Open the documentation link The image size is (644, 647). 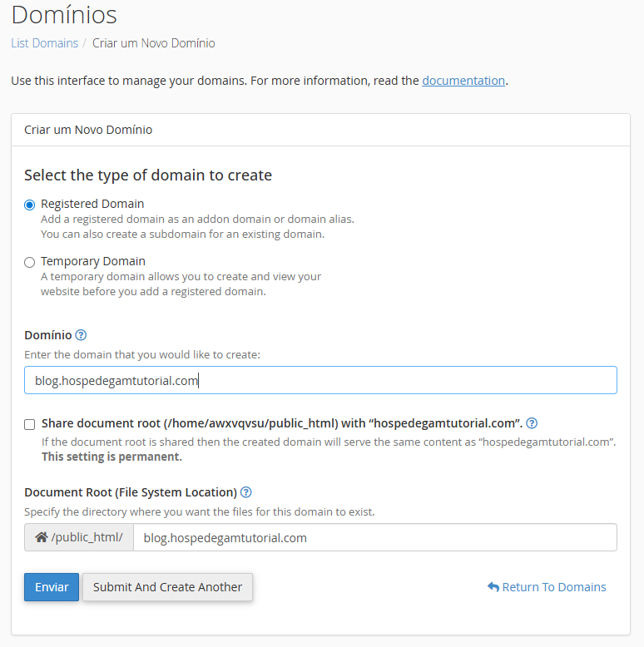(x=463, y=81)
